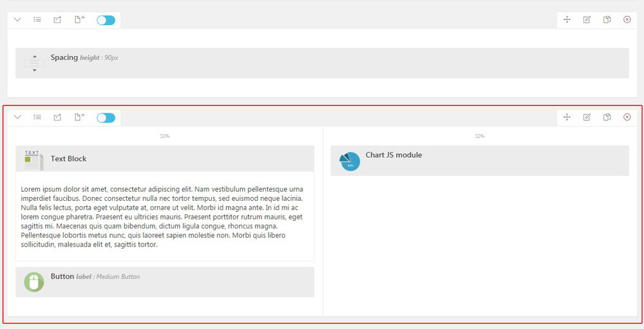Click the add-page icon in the Spacing row

click(79, 20)
